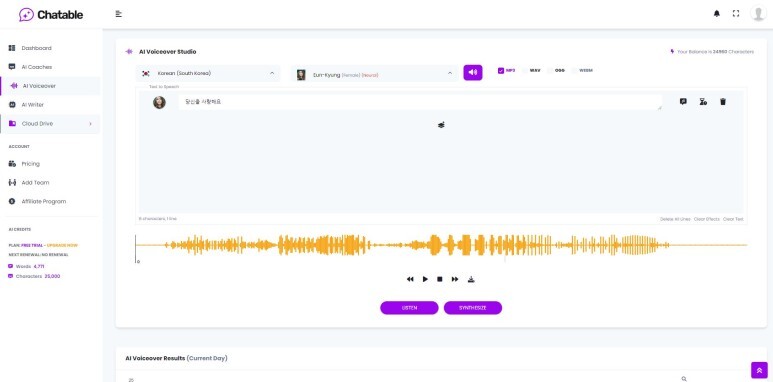Fast forward the audio playback

coord(455,279)
